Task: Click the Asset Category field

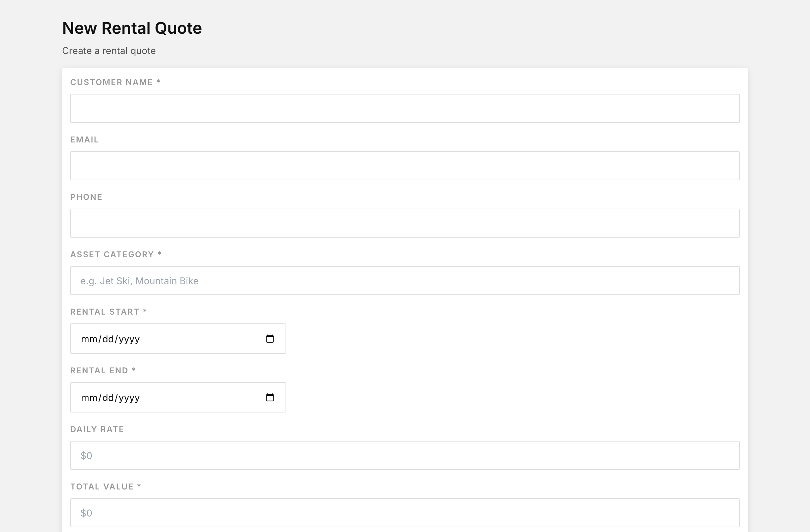Action: (x=405, y=281)
